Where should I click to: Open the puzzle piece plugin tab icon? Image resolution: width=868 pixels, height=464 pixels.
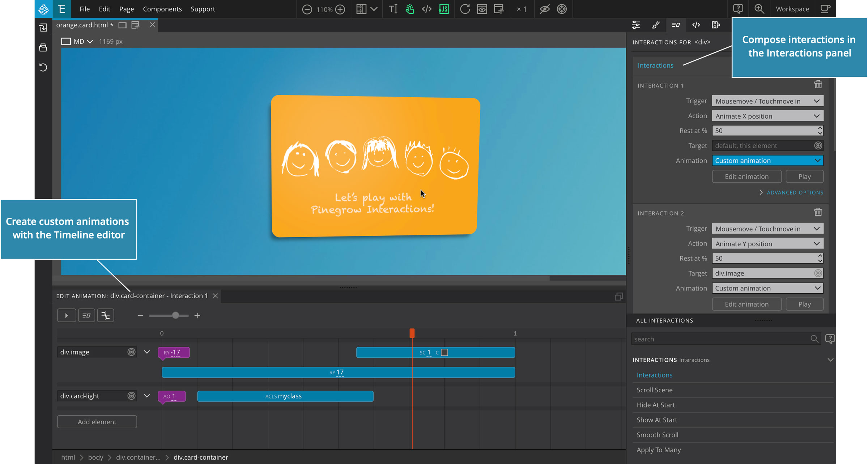pyautogui.click(x=716, y=25)
